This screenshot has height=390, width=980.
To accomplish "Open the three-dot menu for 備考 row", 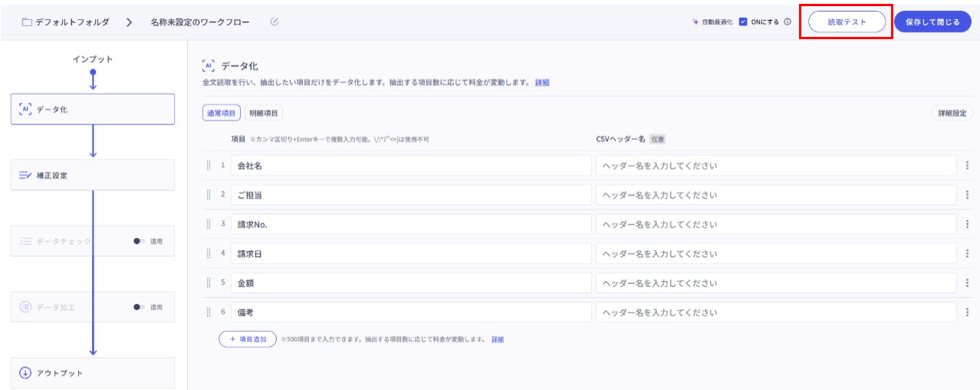I will coord(967,312).
